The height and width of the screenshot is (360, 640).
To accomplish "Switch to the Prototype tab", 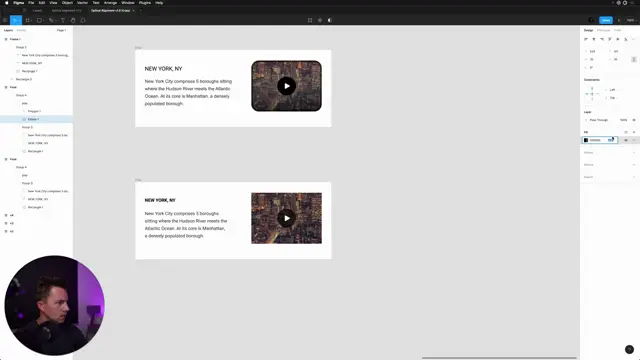I will (x=604, y=30).
